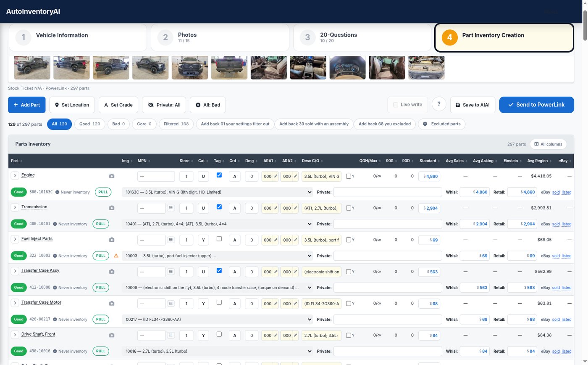Expand the Transfer Case Assy row
Viewport: 588px width, 365px height.
pyautogui.click(x=15, y=271)
